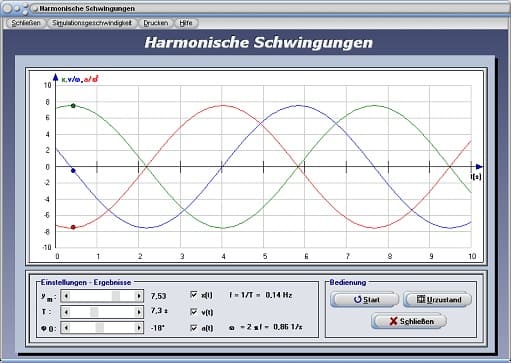
Task: Click the phase value -18°
Action: coord(157,328)
